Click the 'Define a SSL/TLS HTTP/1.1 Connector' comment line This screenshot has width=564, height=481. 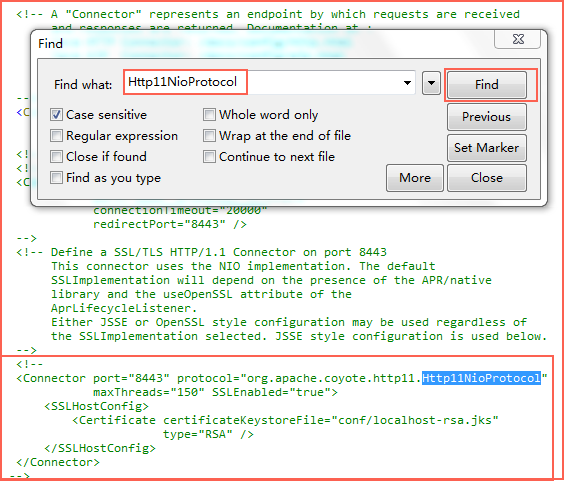[201, 252]
